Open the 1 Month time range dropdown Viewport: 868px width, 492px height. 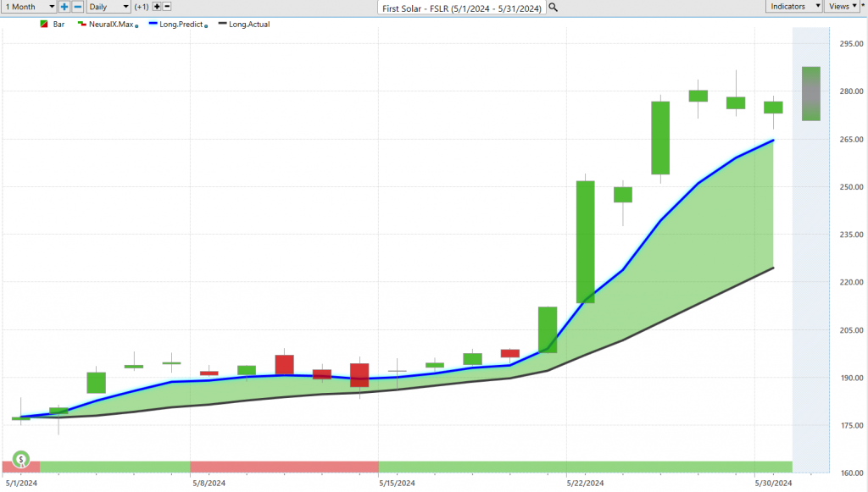click(29, 7)
